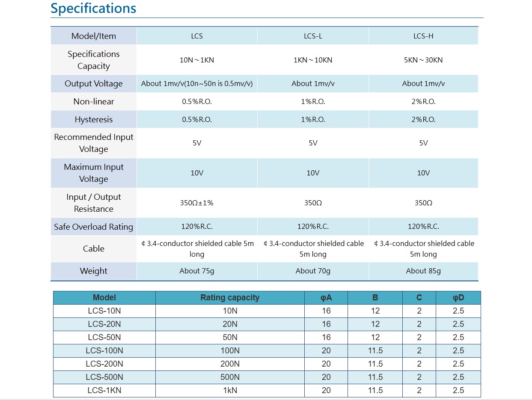
Task: Click "About 1mv/v" in LCS-L column
Action: (x=313, y=84)
